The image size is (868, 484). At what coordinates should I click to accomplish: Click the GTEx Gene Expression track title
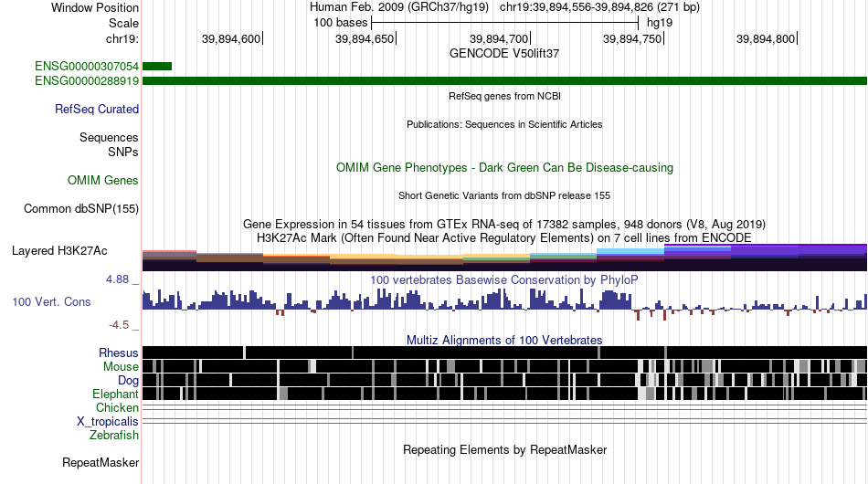504,224
